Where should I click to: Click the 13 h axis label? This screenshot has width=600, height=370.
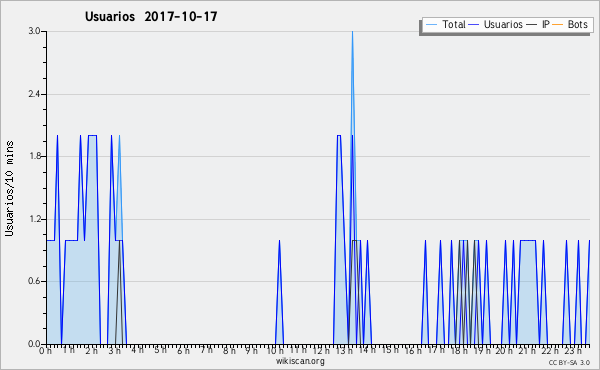point(344,351)
